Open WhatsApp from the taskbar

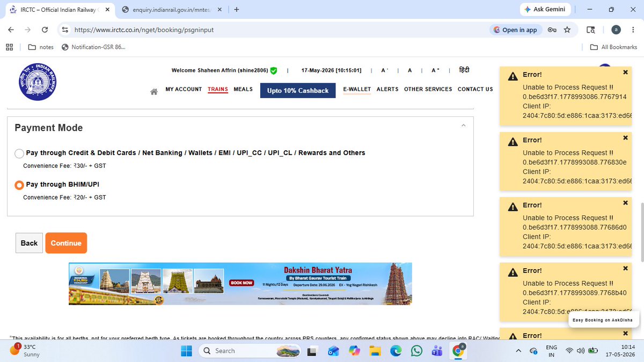[416, 351]
